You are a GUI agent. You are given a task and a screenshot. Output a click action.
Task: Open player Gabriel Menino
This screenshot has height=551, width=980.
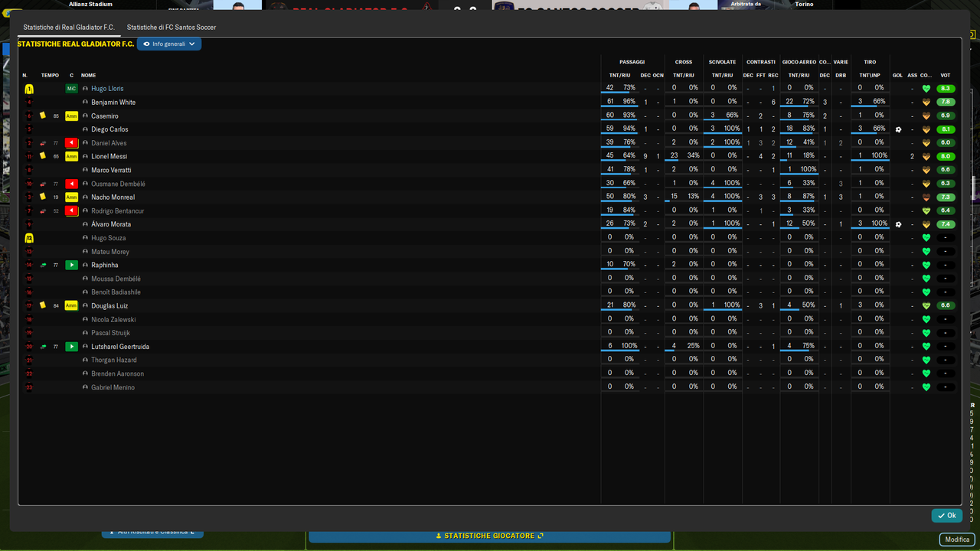113,387
